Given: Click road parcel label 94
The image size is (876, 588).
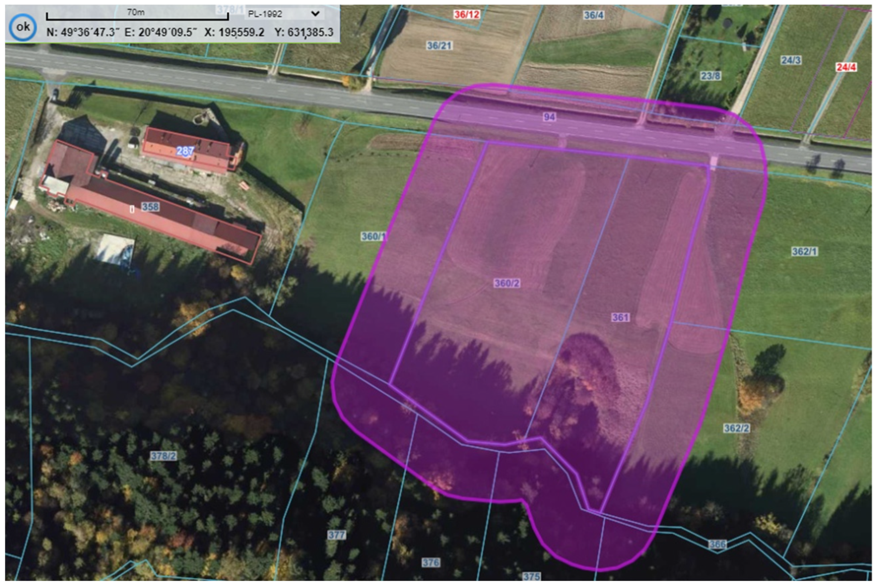Looking at the screenshot, I should tap(549, 117).
